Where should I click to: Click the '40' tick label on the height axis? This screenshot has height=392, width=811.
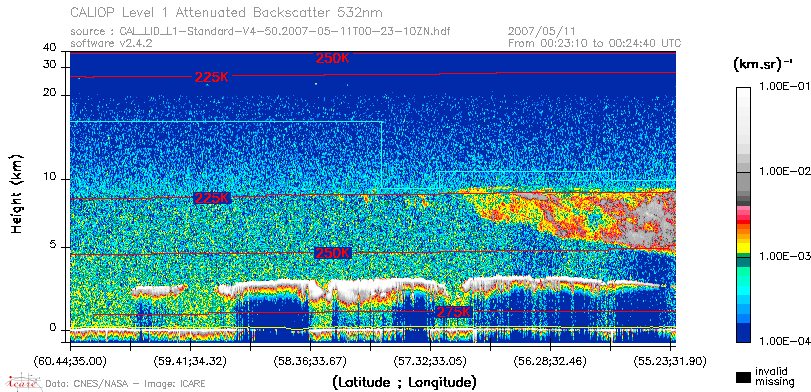click(x=50, y=48)
